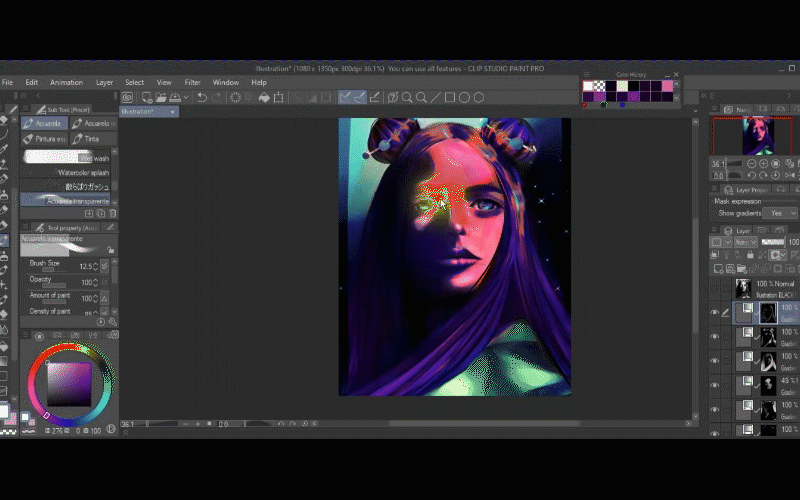This screenshot has height=500, width=800.
Task: Click the Clip Studio launcher icon in the command bar
Action: (x=128, y=97)
